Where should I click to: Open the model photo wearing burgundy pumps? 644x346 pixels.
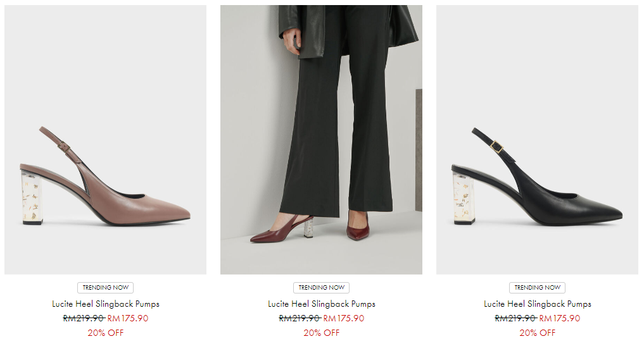321,127
